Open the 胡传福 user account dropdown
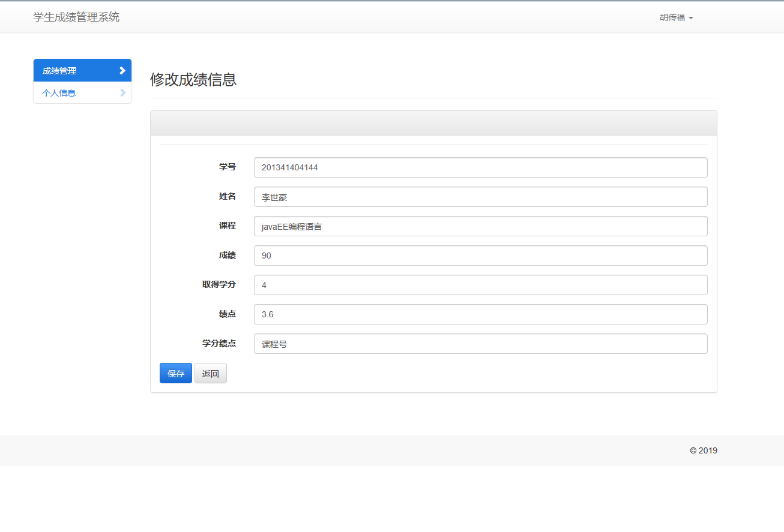The height and width of the screenshot is (532, 784). (676, 17)
